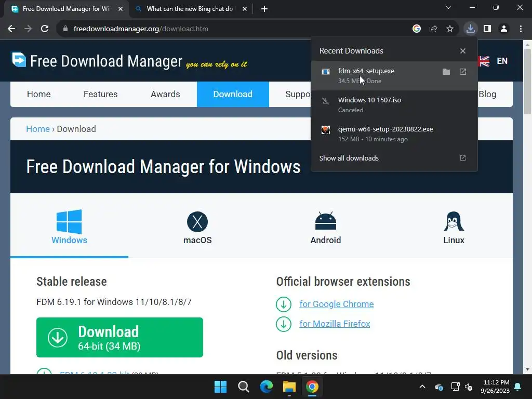Open the Windows Start menu
Viewport: 532px width, 399px height.
(220, 387)
